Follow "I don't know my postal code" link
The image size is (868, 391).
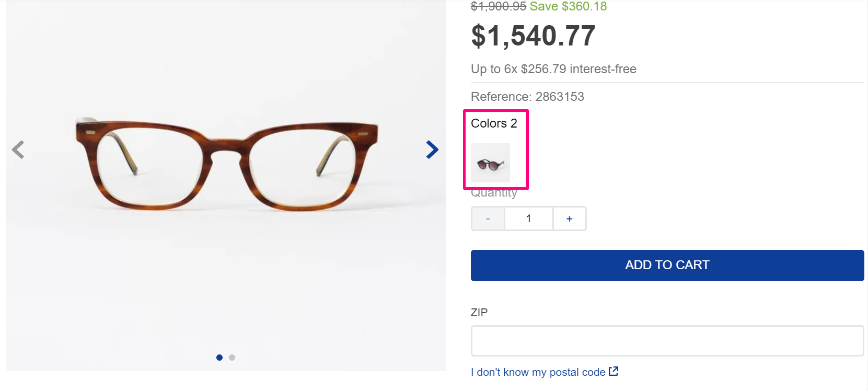538,372
